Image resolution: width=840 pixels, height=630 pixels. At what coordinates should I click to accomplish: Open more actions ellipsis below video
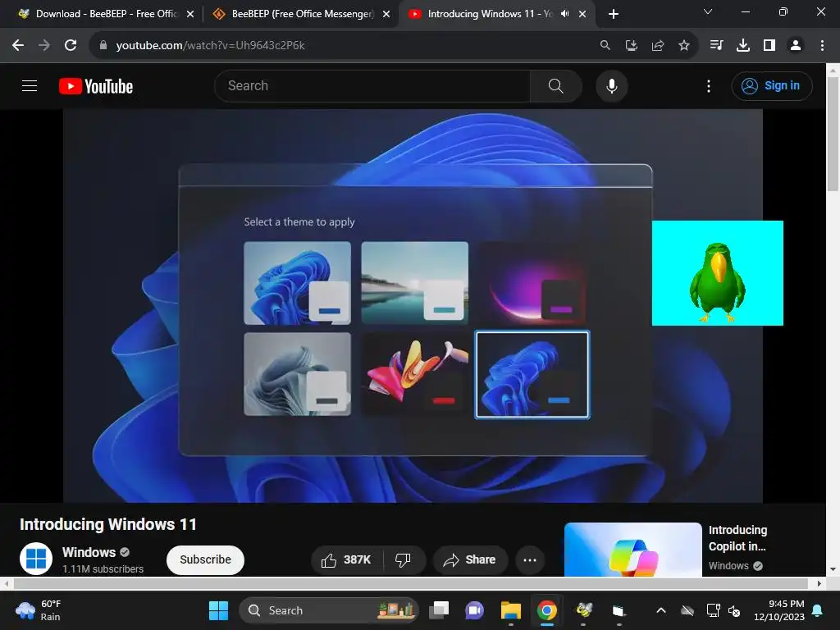click(x=530, y=559)
